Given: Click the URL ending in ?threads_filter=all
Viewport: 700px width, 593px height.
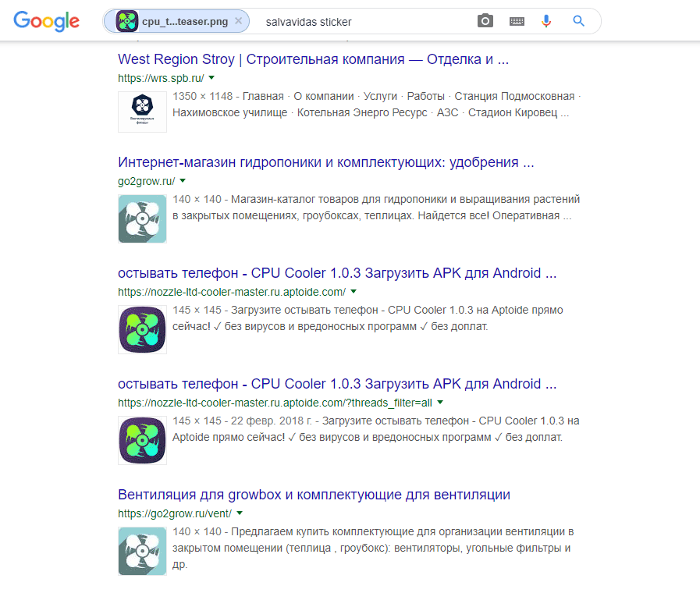Looking at the screenshot, I should pos(275,403).
